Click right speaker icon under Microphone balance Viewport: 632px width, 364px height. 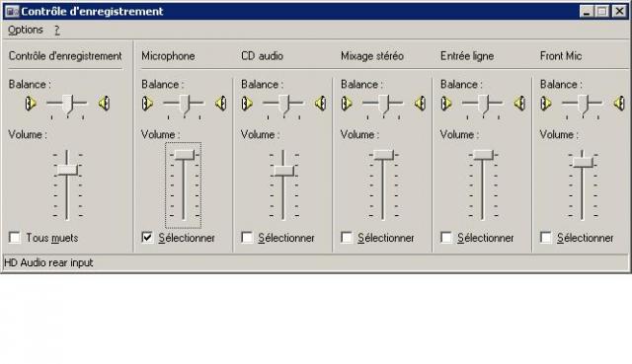coord(221,104)
